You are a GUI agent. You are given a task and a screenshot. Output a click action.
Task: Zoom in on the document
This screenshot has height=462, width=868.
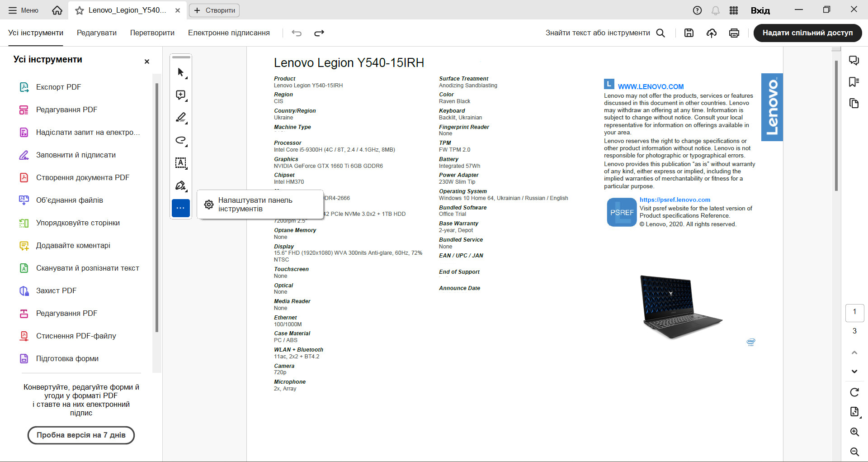(854, 432)
